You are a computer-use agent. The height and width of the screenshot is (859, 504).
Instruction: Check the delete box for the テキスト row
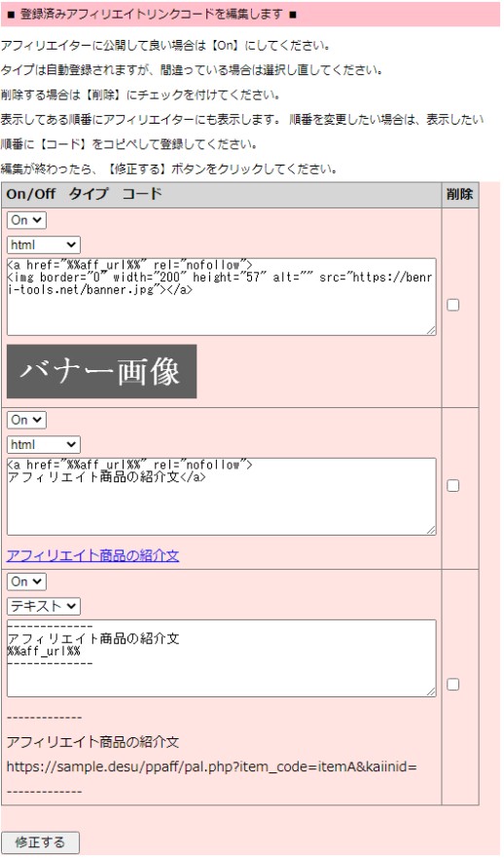coord(453,685)
